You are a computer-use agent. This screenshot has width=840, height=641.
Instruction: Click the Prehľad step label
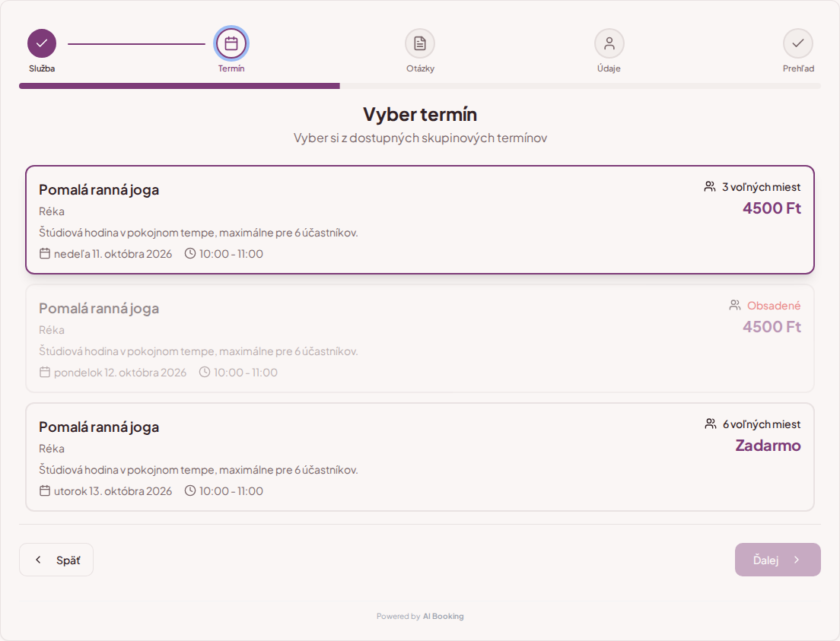click(x=798, y=68)
